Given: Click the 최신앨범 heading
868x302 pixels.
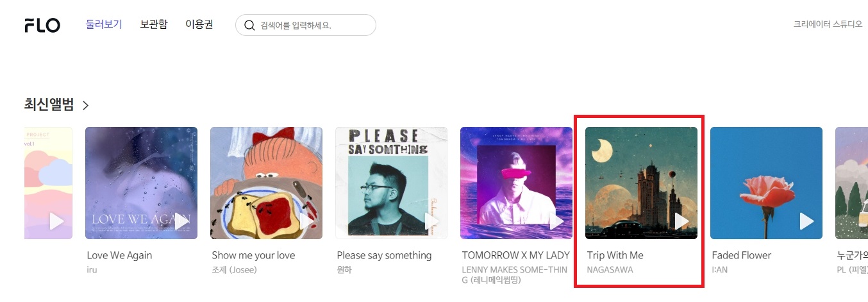Looking at the screenshot, I should (x=49, y=105).
